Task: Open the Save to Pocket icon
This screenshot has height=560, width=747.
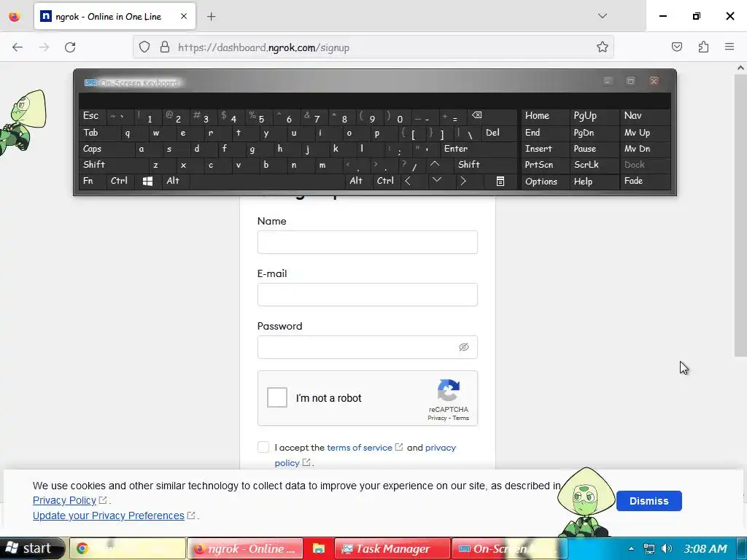Action: 677,47
